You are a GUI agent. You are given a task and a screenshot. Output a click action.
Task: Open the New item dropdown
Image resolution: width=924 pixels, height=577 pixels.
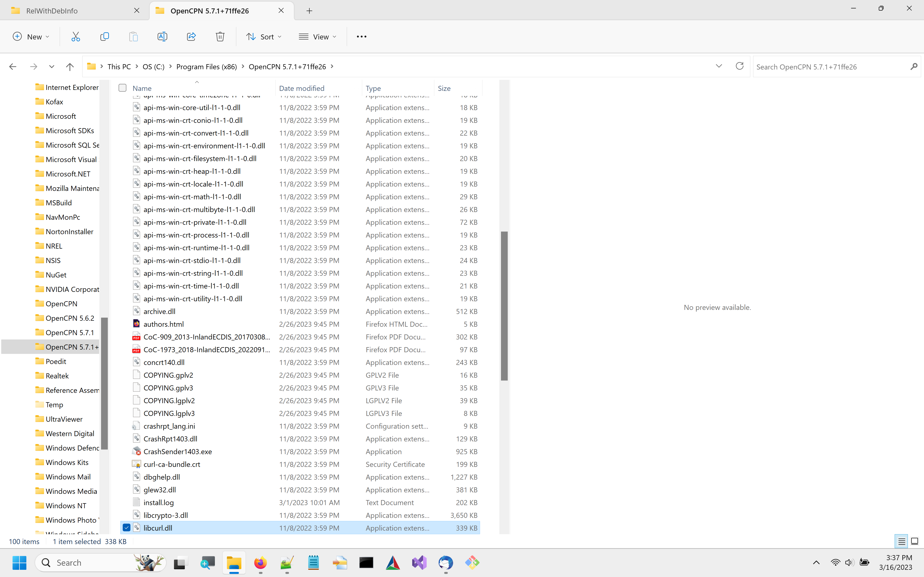pos(31,36)
